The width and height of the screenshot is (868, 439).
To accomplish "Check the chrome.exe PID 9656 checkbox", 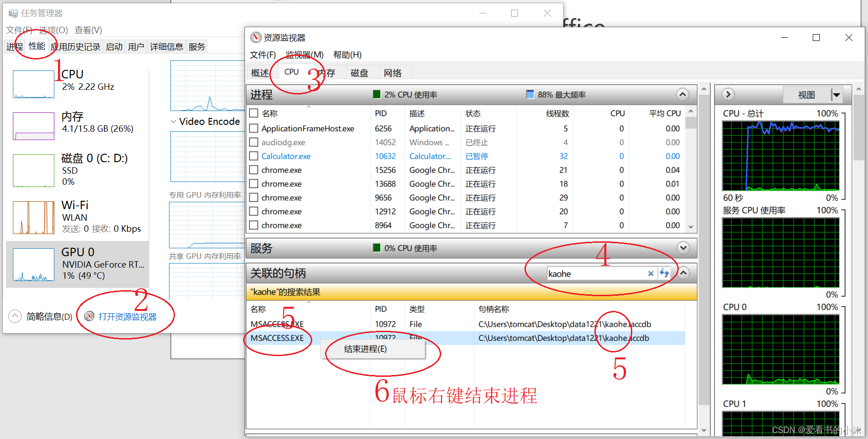I will pyautogui.click(x=253, y=197).
